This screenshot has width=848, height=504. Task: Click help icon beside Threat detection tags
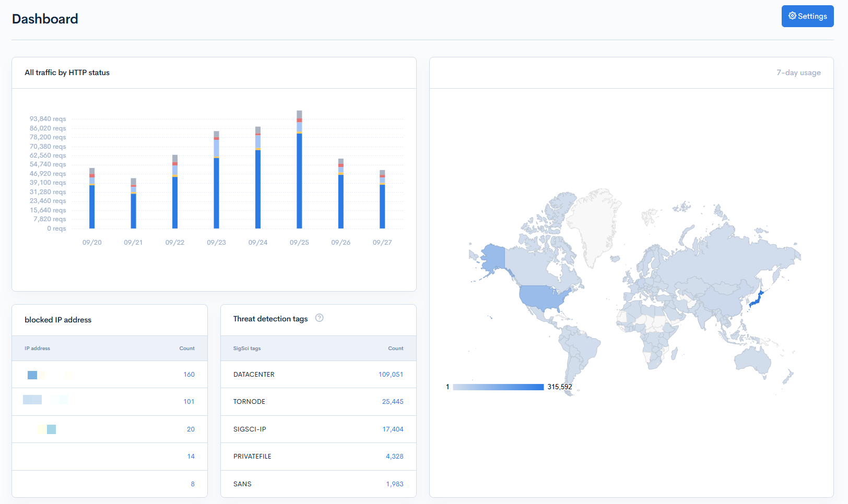click(x=320, y=318)
